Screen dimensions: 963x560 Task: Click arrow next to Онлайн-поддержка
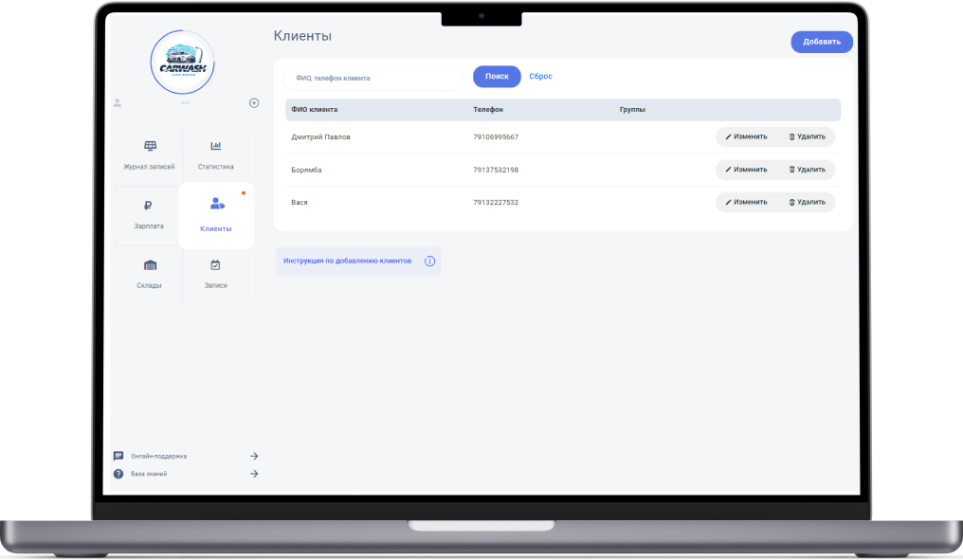pos(254,456)
